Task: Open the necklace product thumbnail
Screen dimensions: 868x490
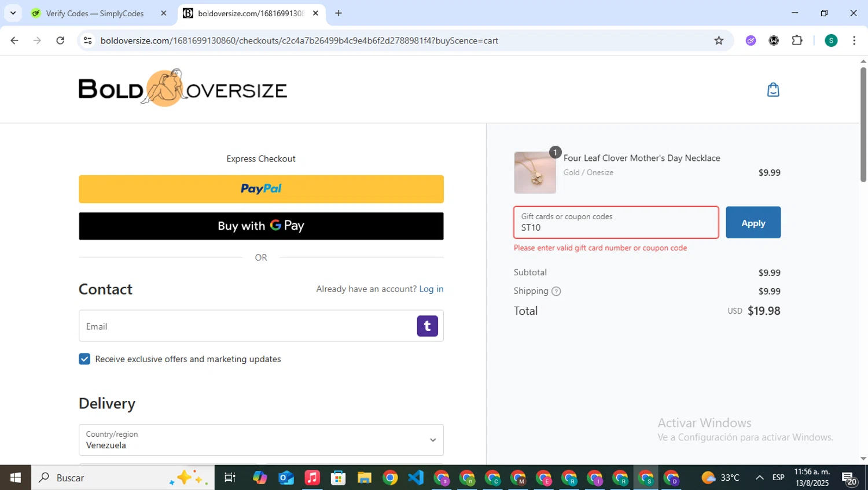Action: 535,172
